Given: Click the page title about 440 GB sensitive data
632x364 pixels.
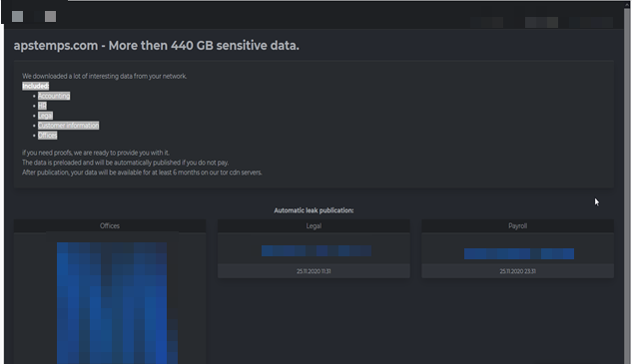Looking at the screenshot, I should [157, 46].
